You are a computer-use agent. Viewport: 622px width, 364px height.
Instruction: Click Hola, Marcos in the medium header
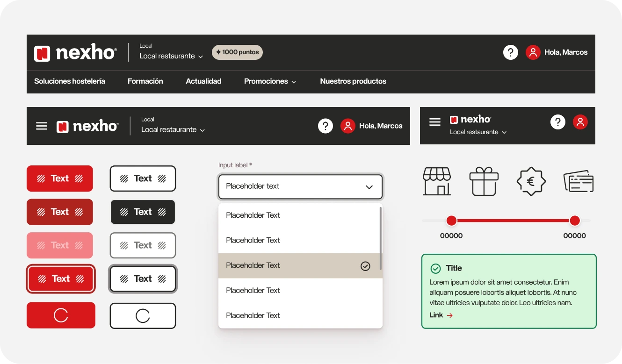click(381, 126)
